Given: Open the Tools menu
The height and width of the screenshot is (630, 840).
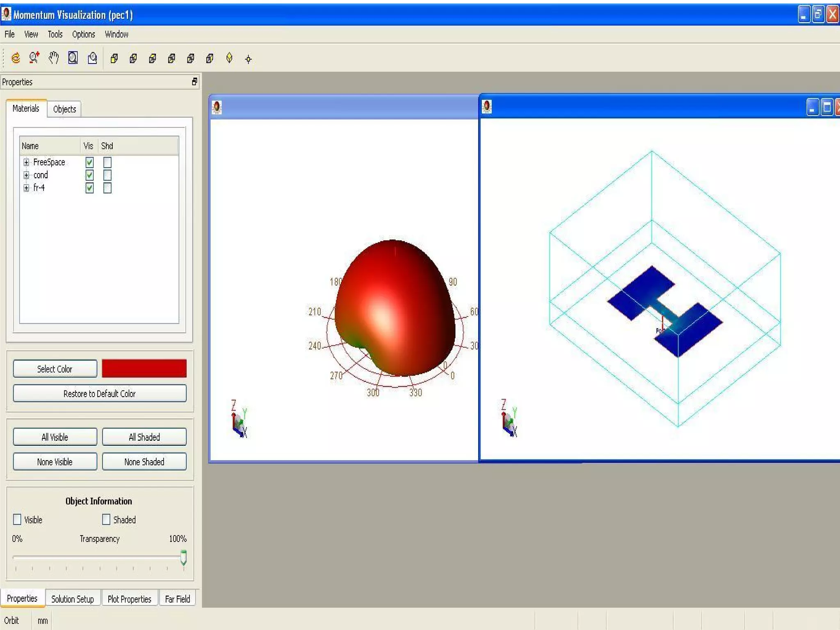Looking at the screenshot, I should (x=55, y=34).
